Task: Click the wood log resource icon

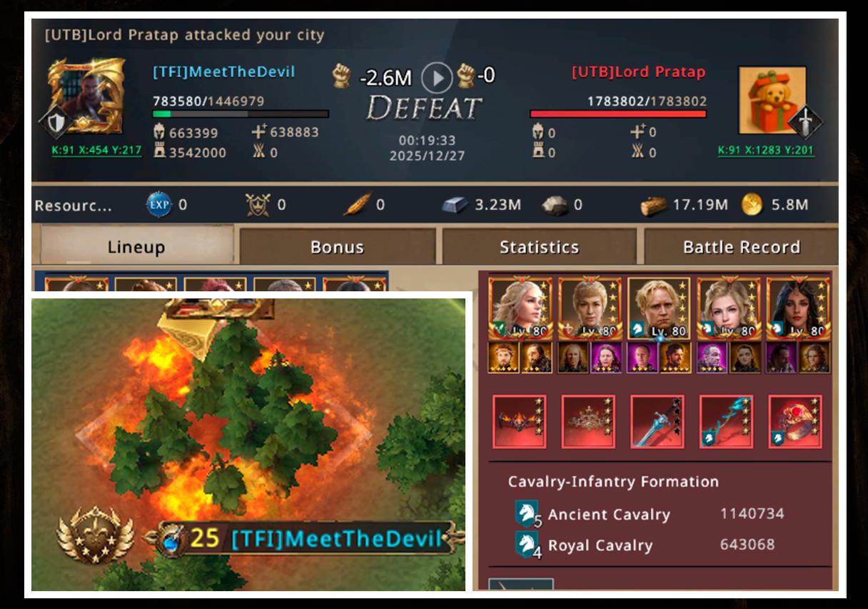Action: coord(653,206)
